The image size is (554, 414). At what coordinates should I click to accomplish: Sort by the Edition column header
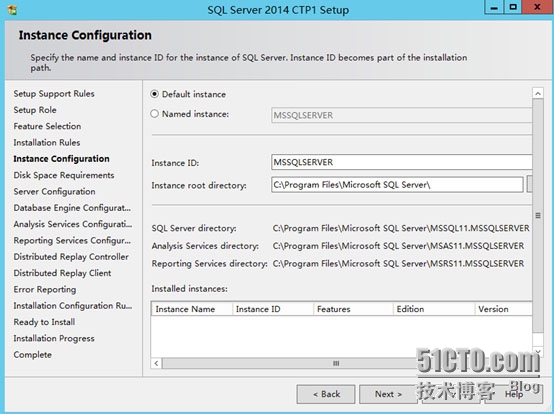(434, 309)
